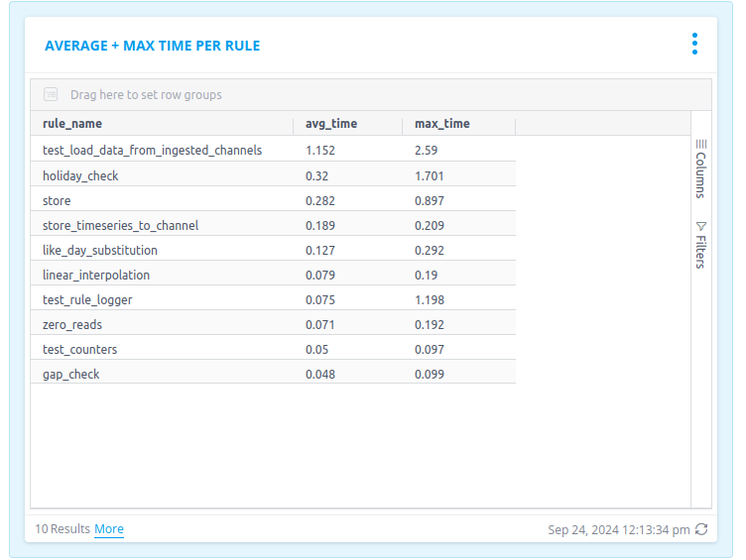Click the row groups icon in drag area
This screenshot has width=746, height=560.
pos(51,95)
